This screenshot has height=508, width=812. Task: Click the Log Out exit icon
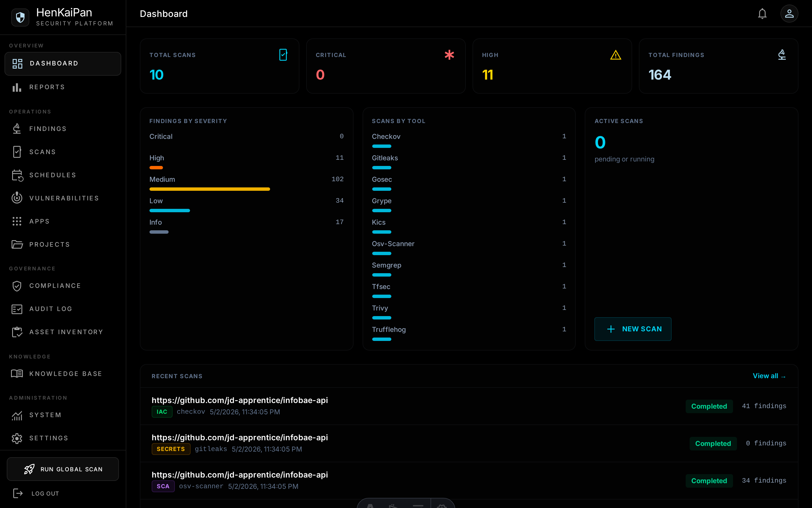pos(18,493)
